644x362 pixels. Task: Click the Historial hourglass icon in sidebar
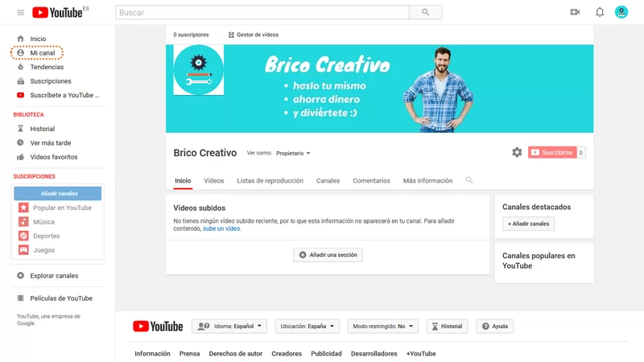point(21,129)
